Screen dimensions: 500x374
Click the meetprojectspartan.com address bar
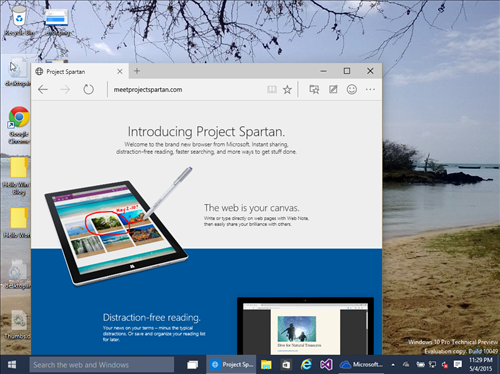(187, 89)
